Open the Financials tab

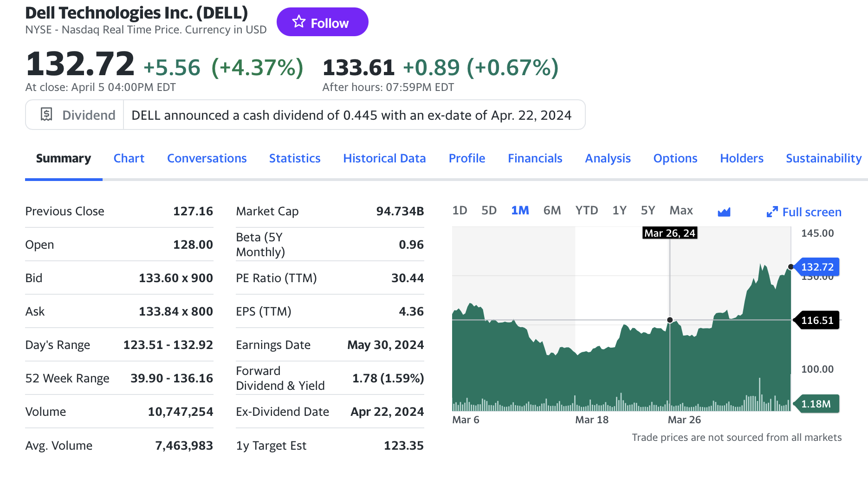[x=535, y=158]
